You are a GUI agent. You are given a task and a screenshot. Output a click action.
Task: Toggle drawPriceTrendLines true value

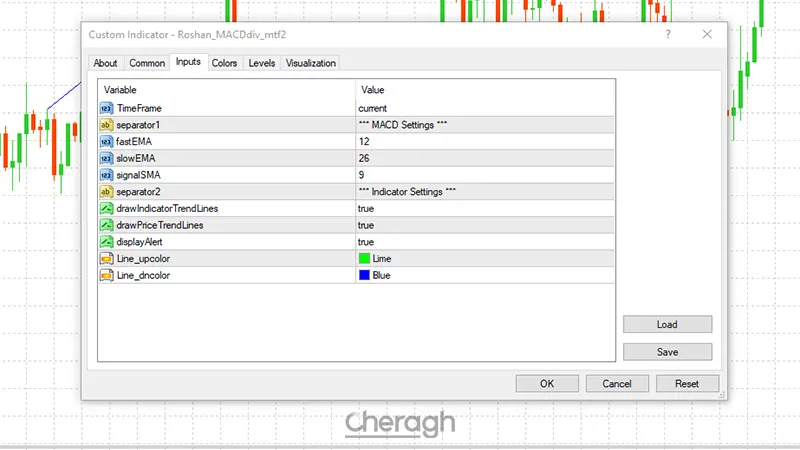366,225
